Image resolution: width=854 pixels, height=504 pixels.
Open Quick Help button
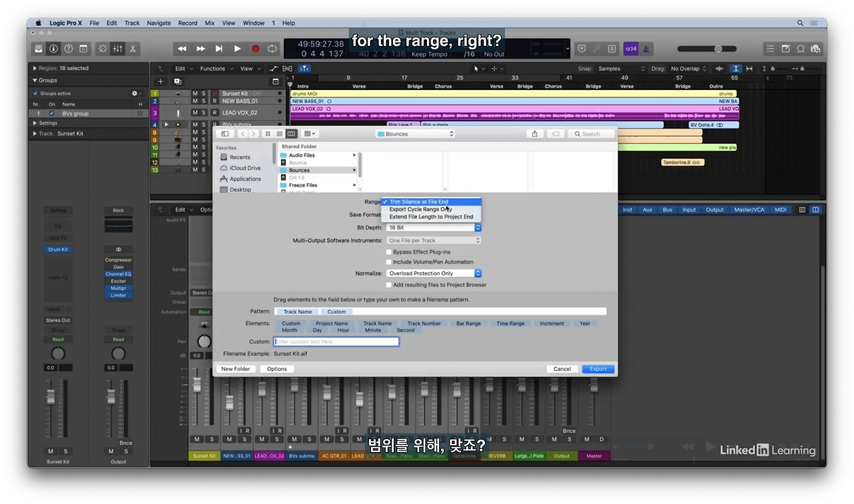pyautogui.click(x=69, y=49)
